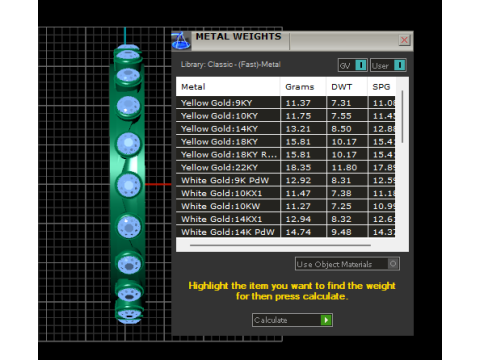Close the Metal Weights panel
Viewport: 480px width, 360px height.
[x=404, y=40]
